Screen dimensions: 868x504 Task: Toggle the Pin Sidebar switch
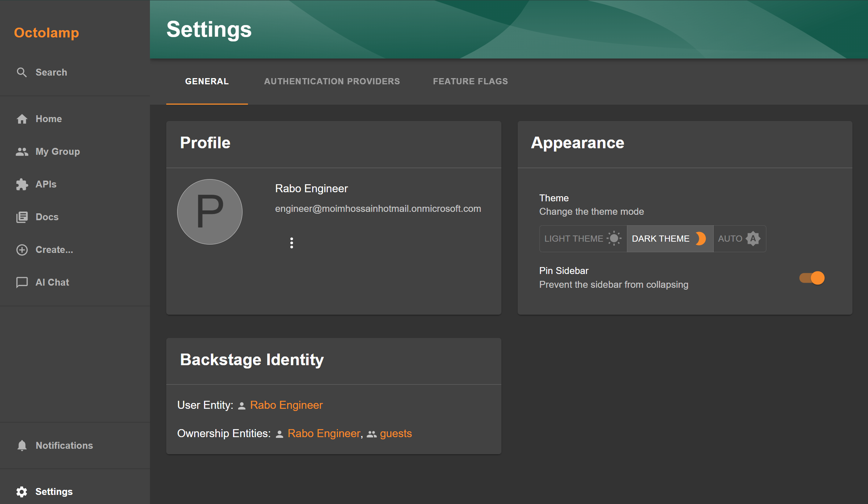[812, 278]
